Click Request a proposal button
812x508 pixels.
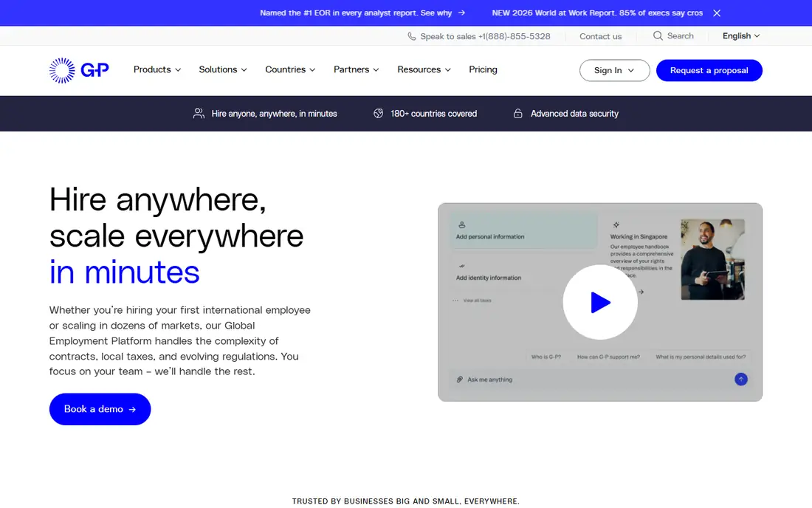tap(709, 70)
